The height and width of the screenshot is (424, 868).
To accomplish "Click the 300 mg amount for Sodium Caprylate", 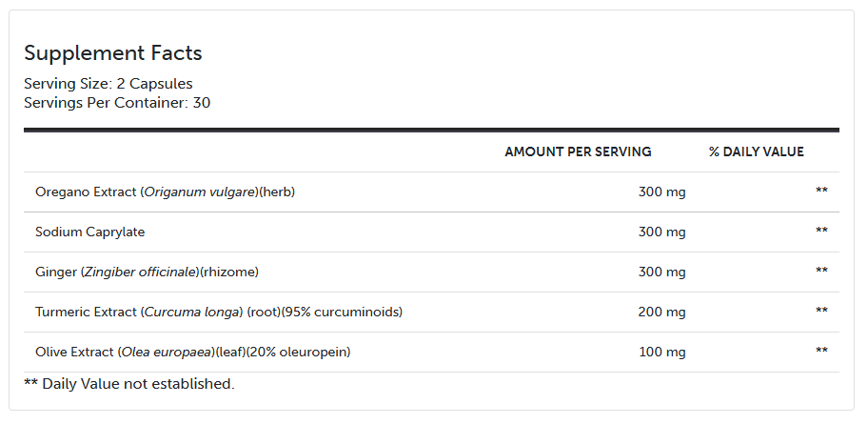I will 661,232.
